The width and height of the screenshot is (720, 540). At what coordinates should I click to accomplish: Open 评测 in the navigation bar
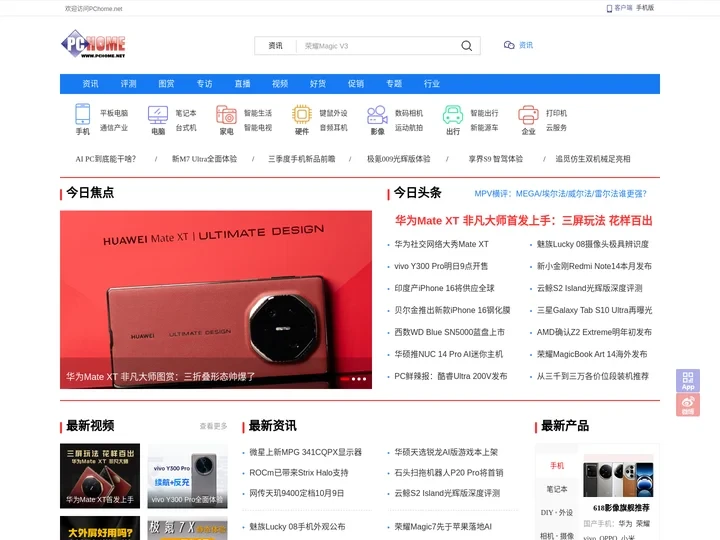point(129,84)
